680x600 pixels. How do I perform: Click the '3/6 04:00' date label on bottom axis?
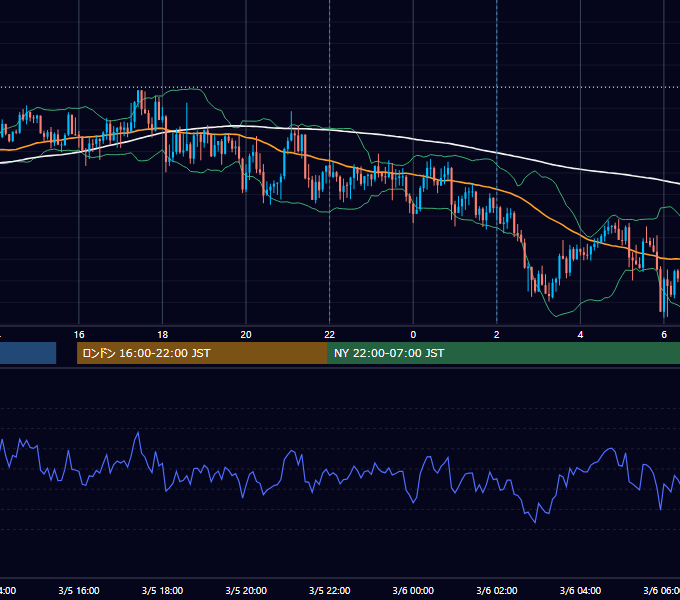click(580, 590)
